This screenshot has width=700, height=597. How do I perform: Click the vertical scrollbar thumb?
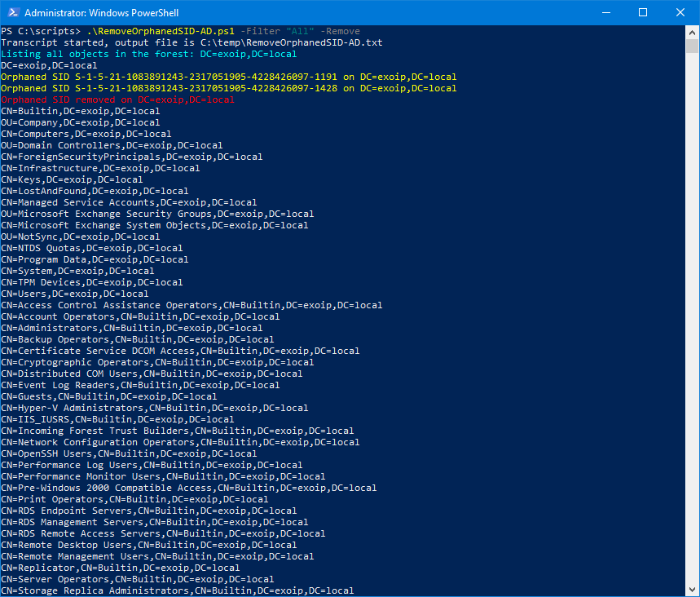point(692,46)
